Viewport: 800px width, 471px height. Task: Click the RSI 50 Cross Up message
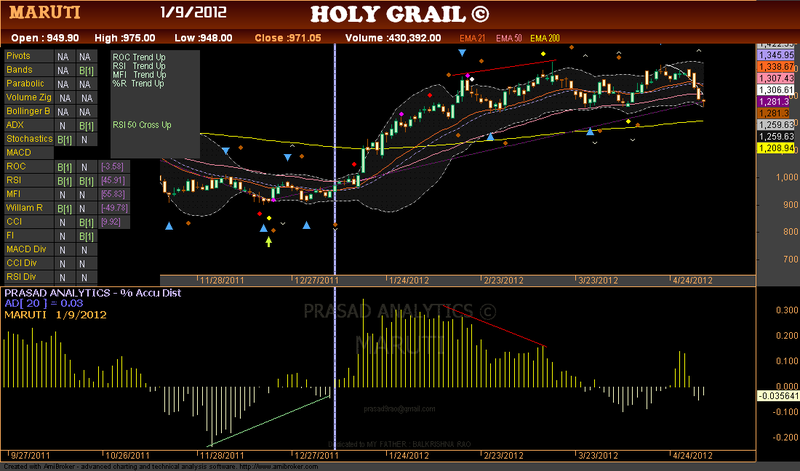tap(142, 125)
